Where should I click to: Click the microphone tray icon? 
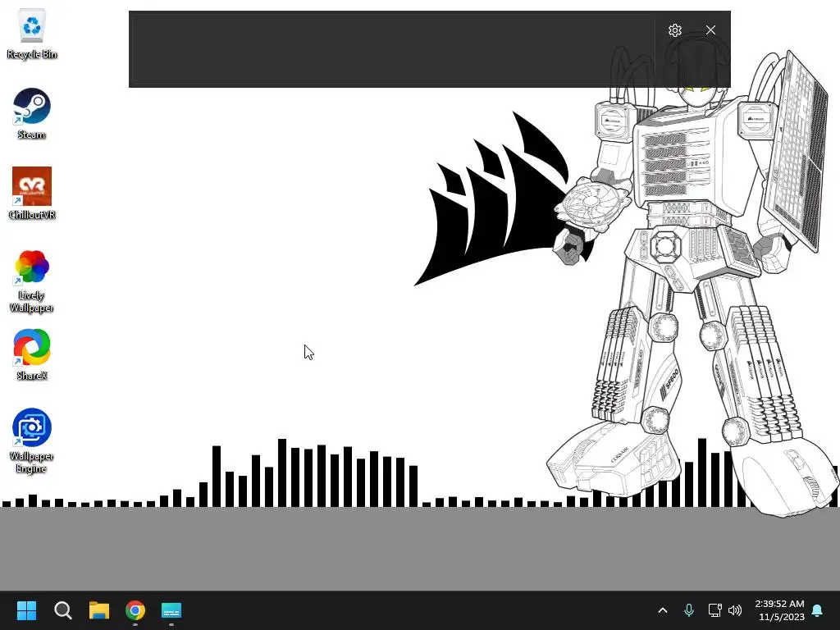point(689,610)
